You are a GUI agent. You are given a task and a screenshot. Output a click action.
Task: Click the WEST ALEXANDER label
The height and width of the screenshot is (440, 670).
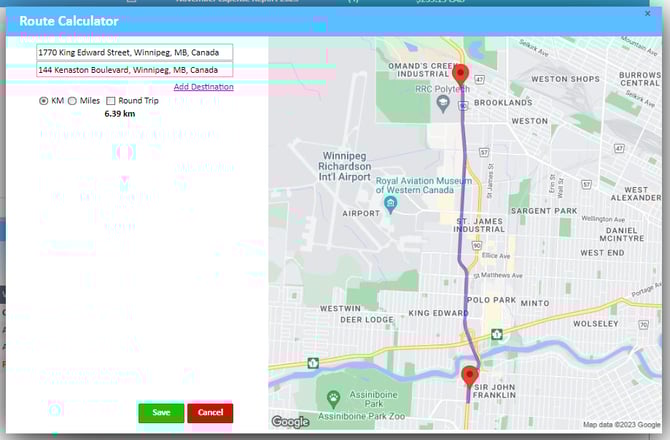[636, 194]
